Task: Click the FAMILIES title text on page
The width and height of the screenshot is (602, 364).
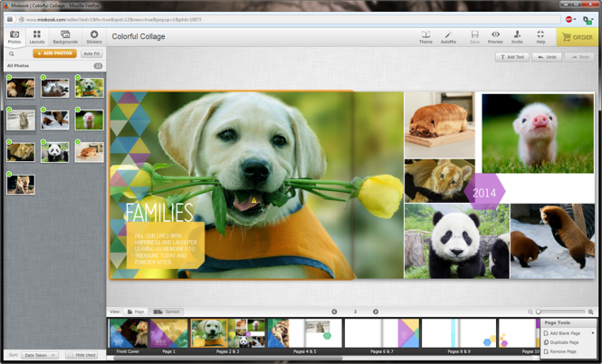Action: tap(159, 212)
